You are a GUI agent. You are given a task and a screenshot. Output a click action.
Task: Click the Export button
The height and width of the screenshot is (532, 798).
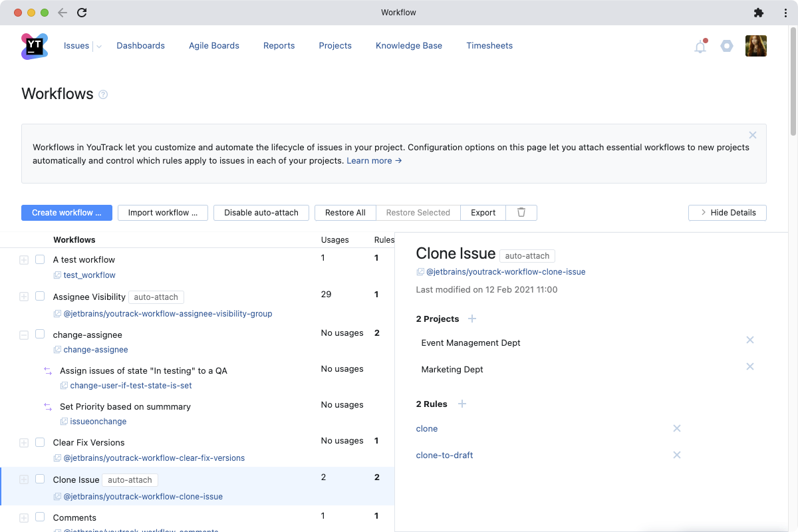click(x=483, y=213)
